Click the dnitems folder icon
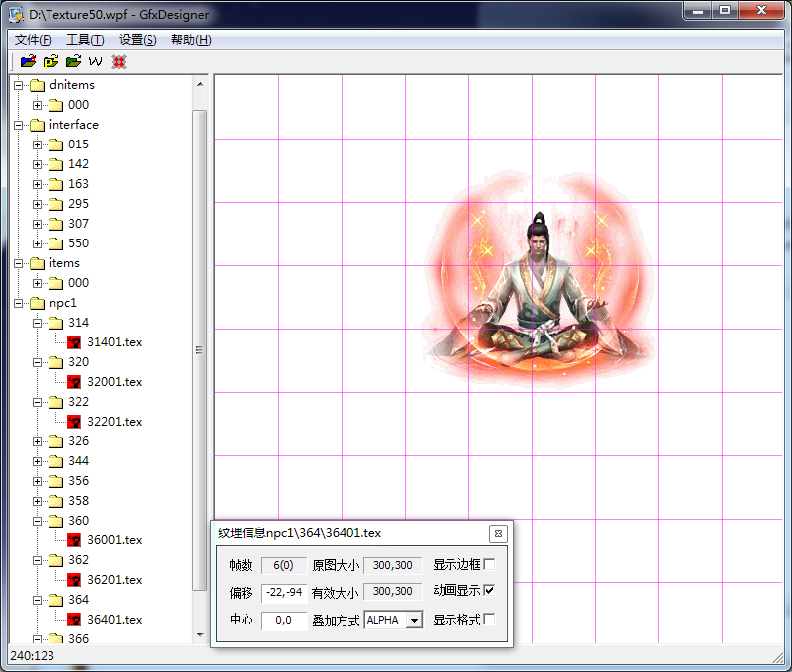Image resolution: width=792 pixels, height=672 pixels. click(37, 85)
